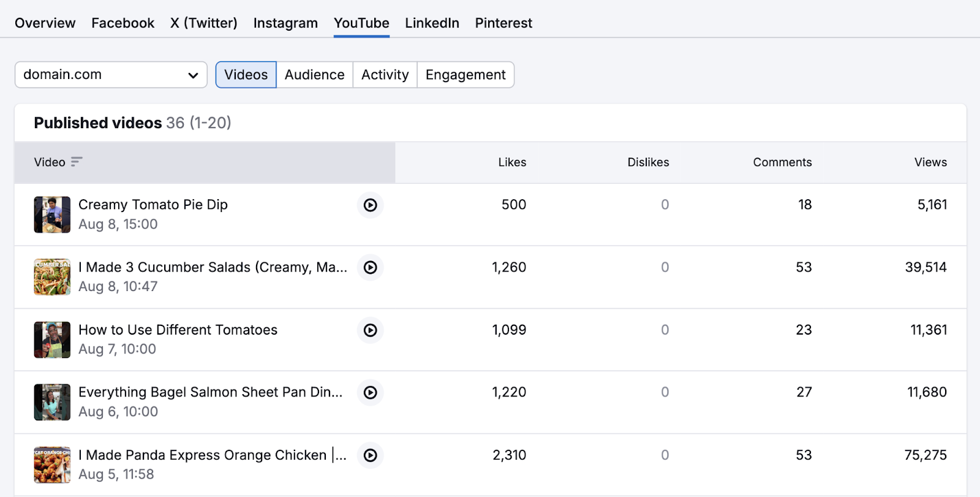Screen dimensions: 980x497
Task: Switch to the Audience view
Action: [314, 75]
